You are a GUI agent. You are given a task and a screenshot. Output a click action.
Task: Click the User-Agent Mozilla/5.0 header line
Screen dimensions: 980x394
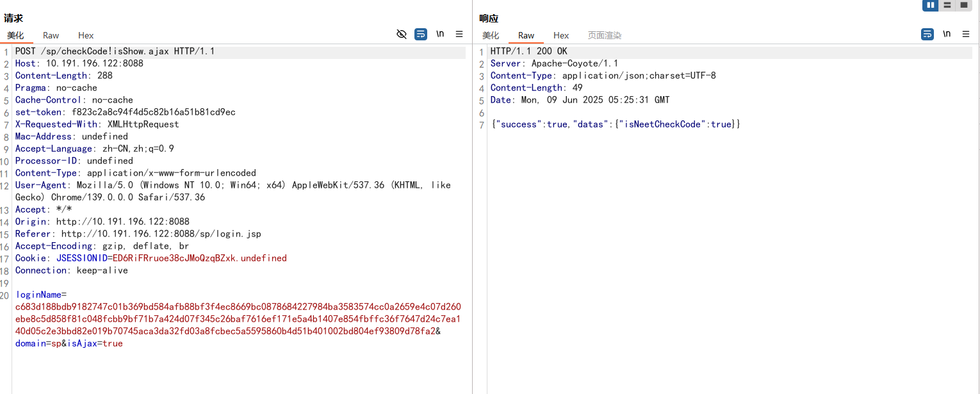233,191
